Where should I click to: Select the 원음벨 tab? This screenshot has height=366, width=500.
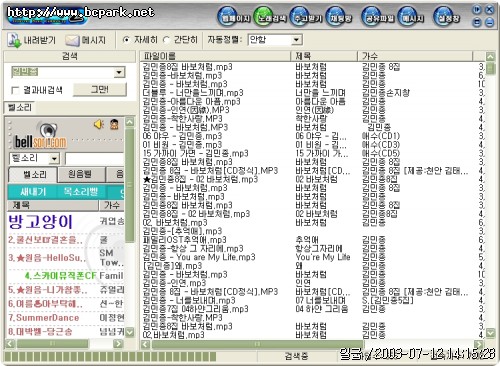[80, 174]
